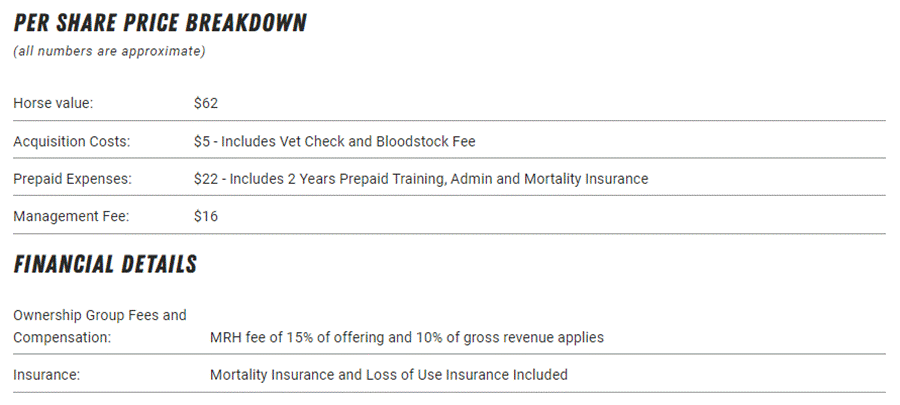Click the divider line below the Insurance row
Viewport: 900px width, 405px height.
[x=449, y=392]
